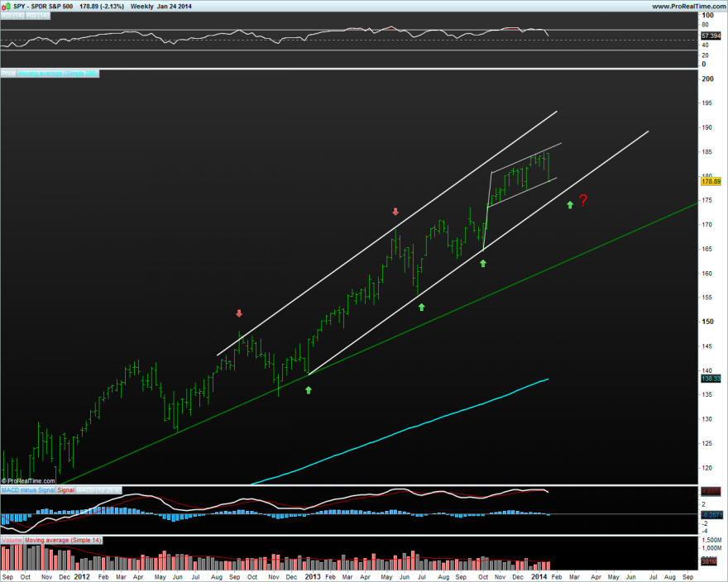This screenshot has height=582, width=728.
Task: Click the cyan 138.33 moving average tag
Action: click(x=711, y=379)
